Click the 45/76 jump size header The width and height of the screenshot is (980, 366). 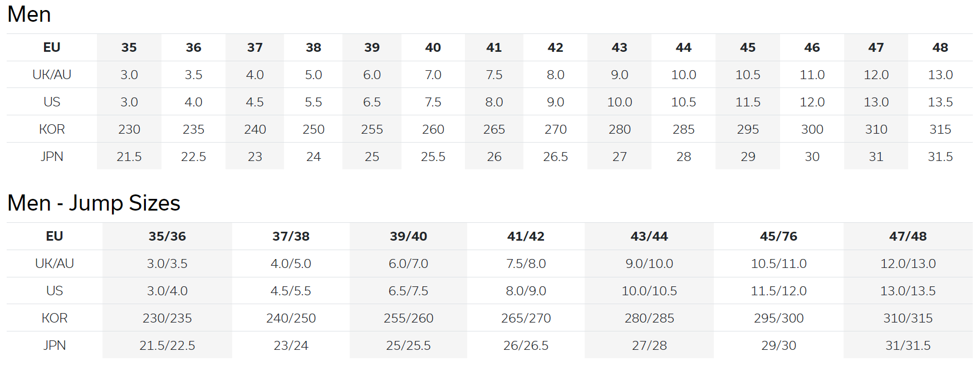[x=778, y=236]
